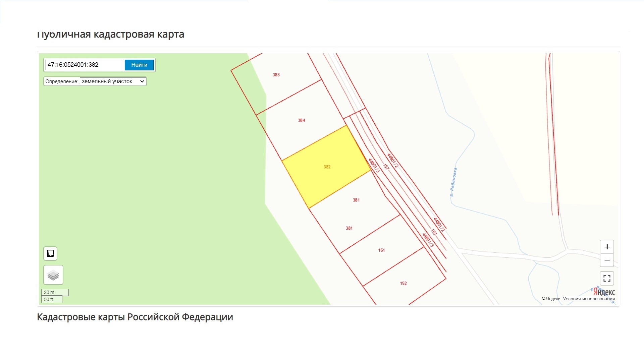Click parcel label 383

click(276, 75)
